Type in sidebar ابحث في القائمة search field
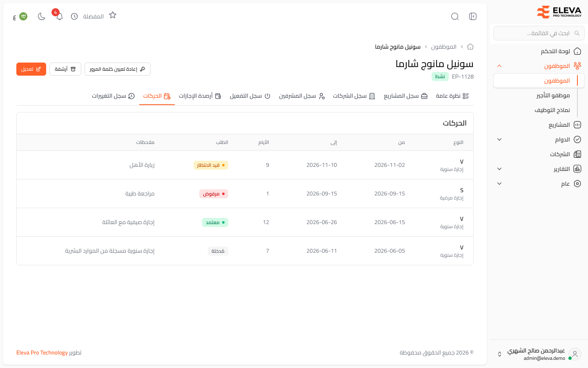Image resolution: width=588 pixels, height=368 pixels. pos(539,33)
